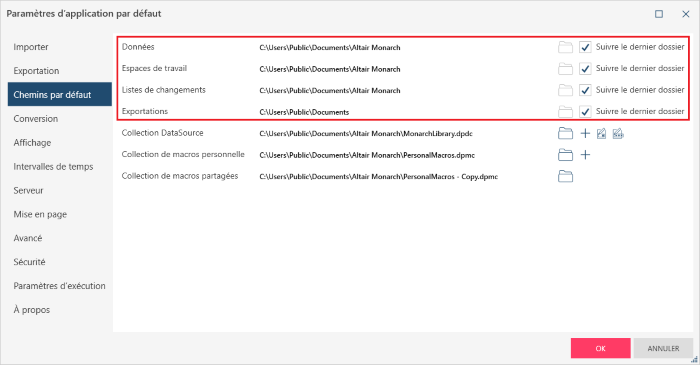Open the Serveur settings
Image resolution: width=700 pixels, height=365 pixels.
click(59, 190)
